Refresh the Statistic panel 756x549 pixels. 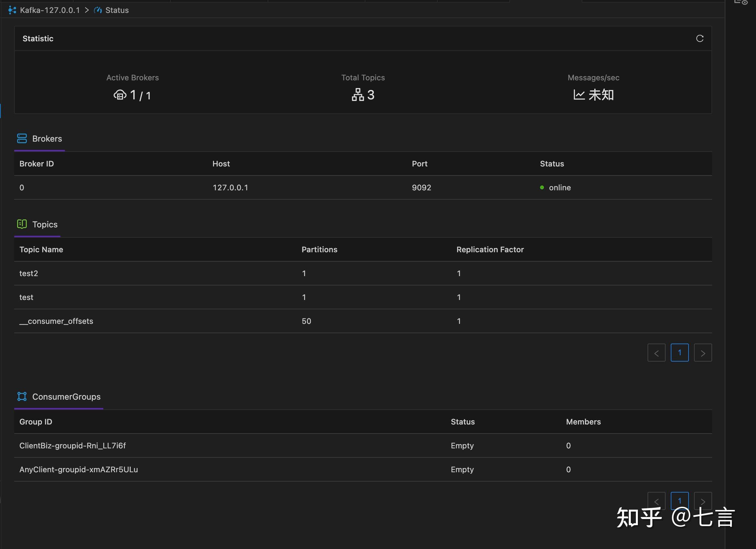tap(700, 38)
